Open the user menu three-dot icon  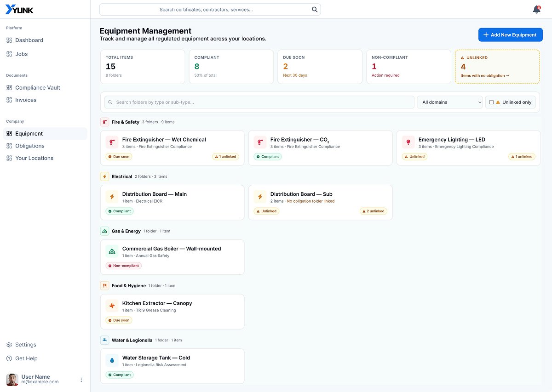(81, 380)
